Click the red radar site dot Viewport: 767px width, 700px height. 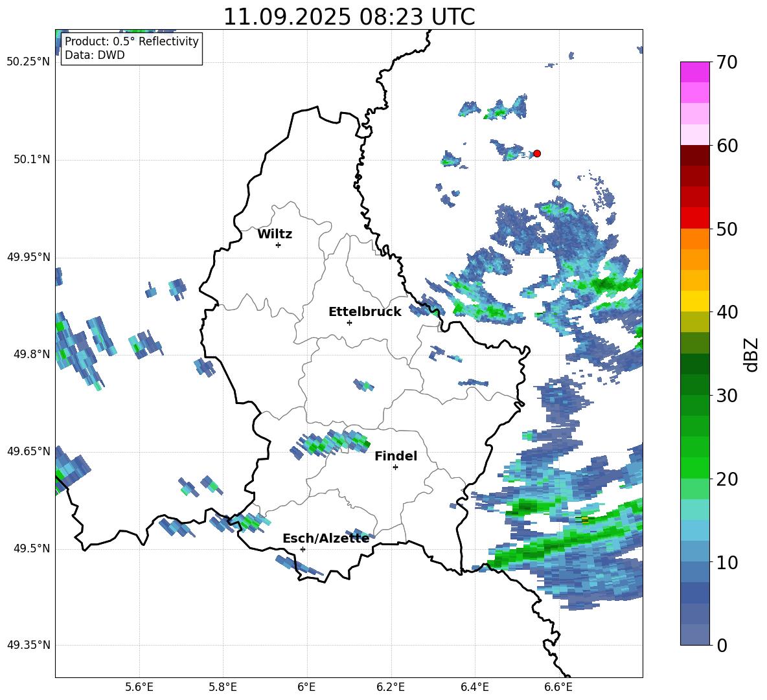(x=536, y=153)
